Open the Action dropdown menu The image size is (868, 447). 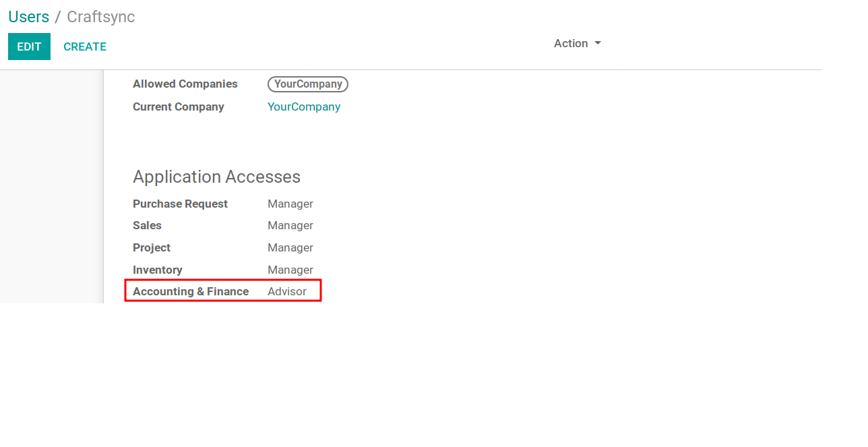click(x=571, y=44)
